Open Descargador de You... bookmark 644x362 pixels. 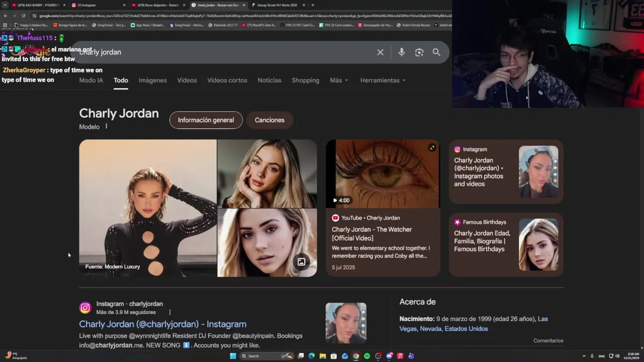click(x=375, y=25)
